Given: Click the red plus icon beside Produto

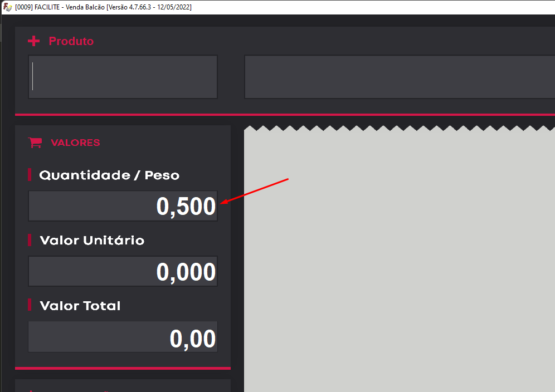Looking at the screenshot, I should pyautogui.click(x=33, y=41).
